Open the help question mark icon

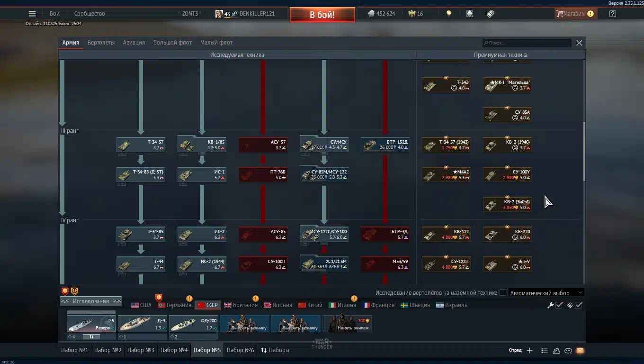coord(612,14)
